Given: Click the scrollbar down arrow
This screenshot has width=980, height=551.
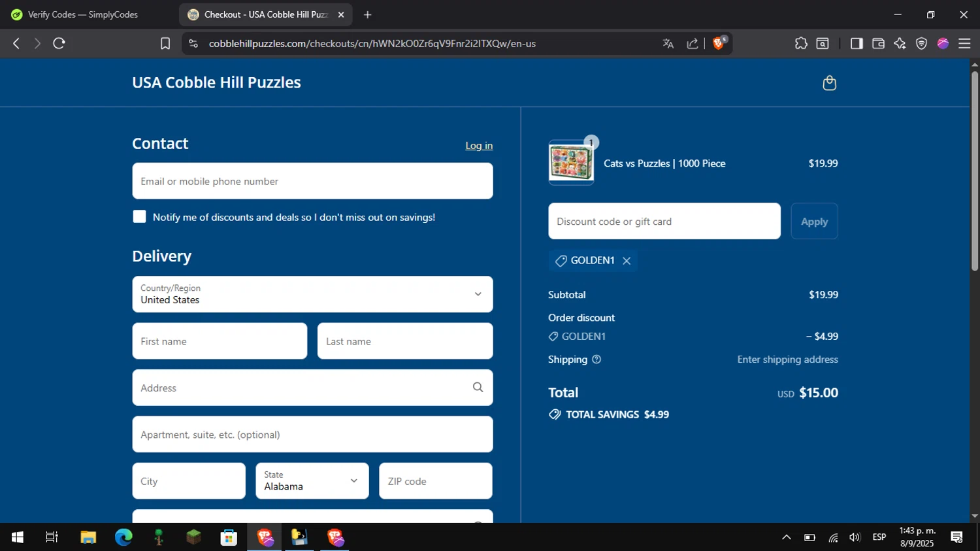Looking at the screenshot, I should point(974,516).
